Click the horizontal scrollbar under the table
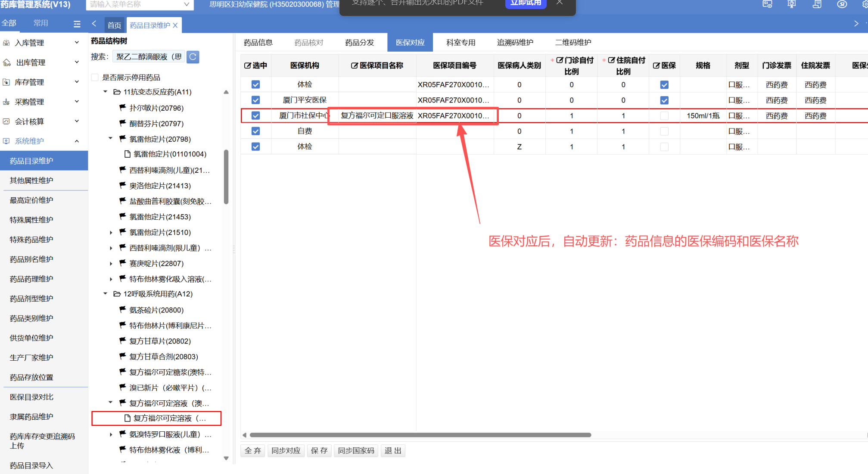 pyautogui.click(x=420, y=435)
